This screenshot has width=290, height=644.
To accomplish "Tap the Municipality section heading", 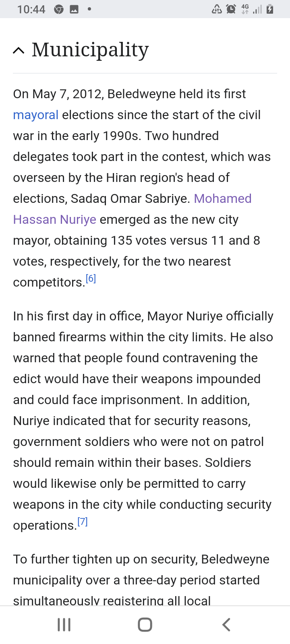I will point(90,50).
